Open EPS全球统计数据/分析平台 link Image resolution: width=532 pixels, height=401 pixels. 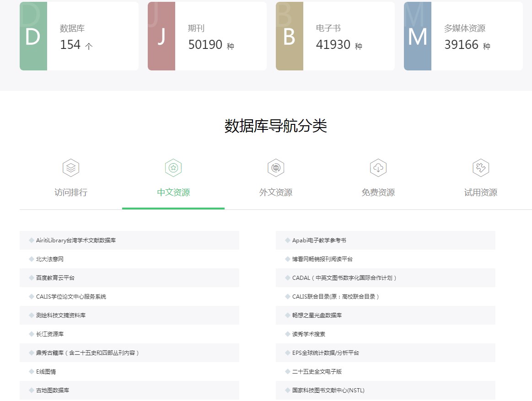(326, 353)
